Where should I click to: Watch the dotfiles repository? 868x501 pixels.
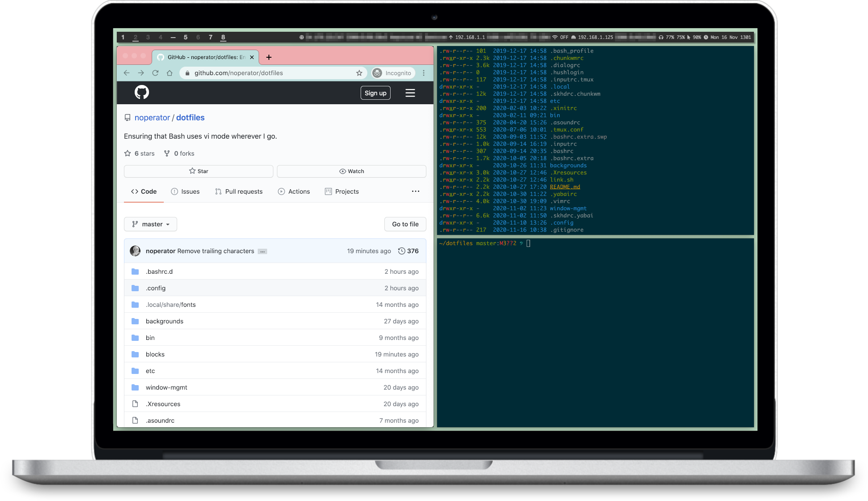(x=352, y=171)
